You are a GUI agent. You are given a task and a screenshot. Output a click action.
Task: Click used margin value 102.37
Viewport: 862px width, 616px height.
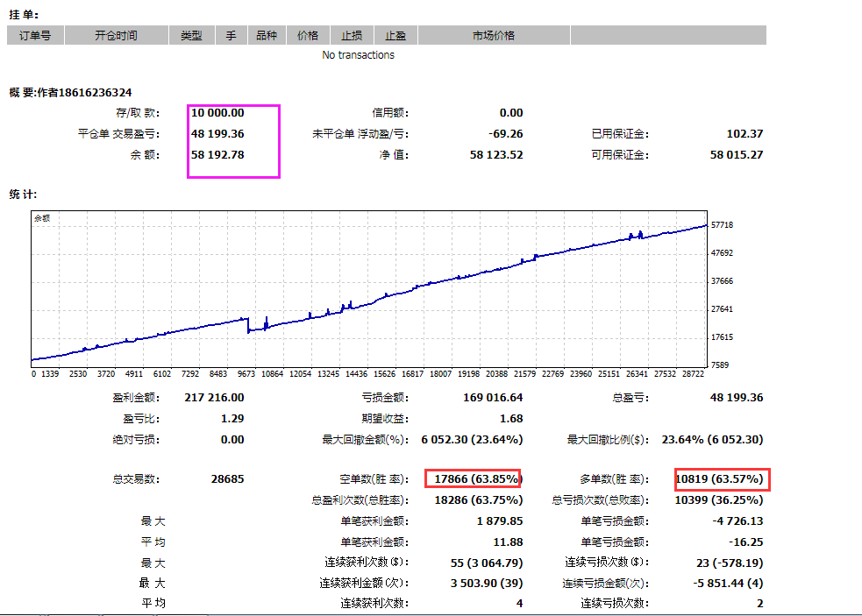tap(744, 133)
